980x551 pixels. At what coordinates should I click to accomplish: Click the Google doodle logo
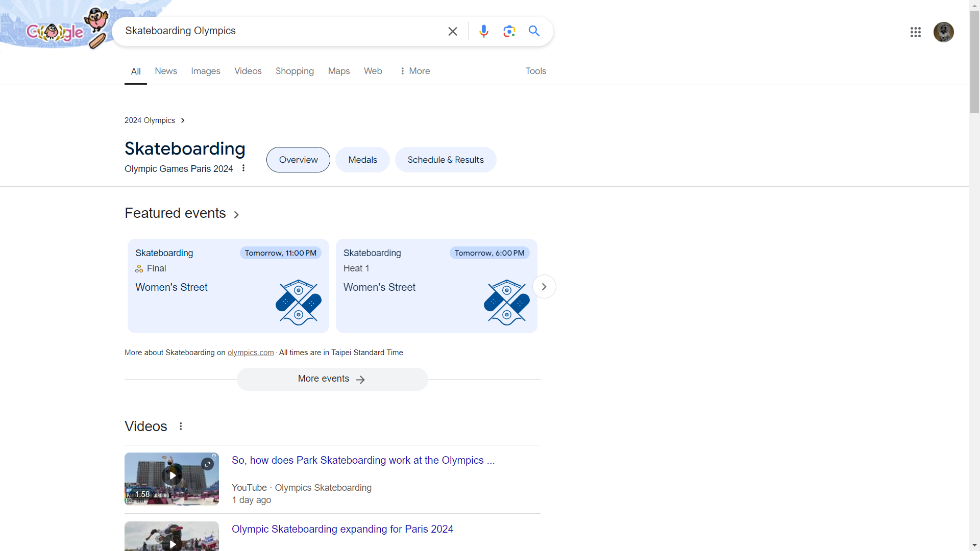[x=55, y=32]
